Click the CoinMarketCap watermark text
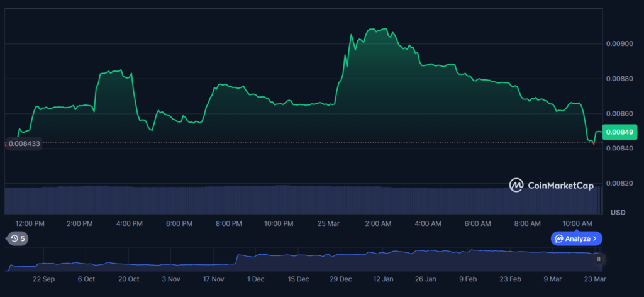The width and height of the screenshot is (644, 297). pyautogui.click(x=560, y=186)
